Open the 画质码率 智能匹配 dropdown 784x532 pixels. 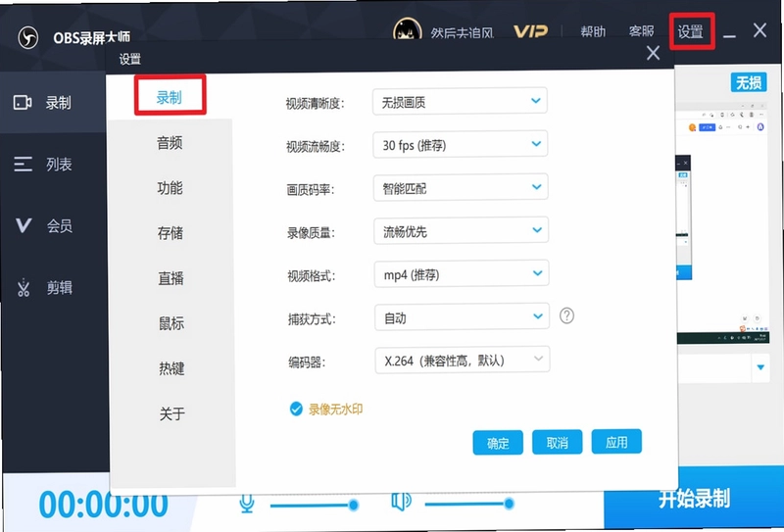(x=461, y=187)
